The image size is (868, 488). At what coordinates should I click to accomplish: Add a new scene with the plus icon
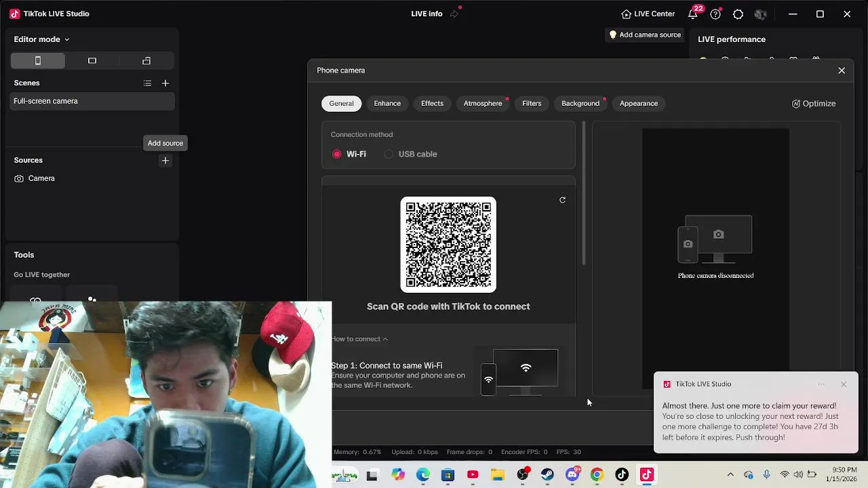click(165, 83)
